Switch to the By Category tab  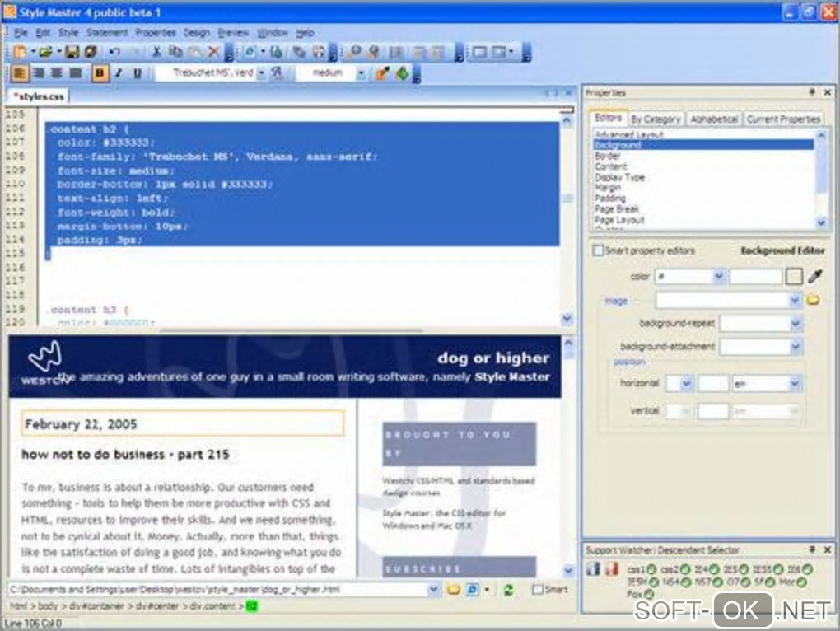coord(656,119)
